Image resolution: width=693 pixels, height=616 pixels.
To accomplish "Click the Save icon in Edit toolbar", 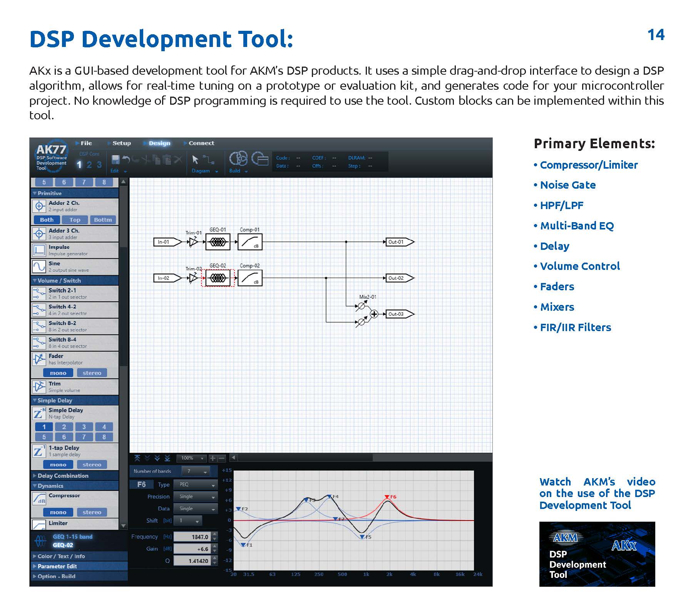I will point(115,159).
